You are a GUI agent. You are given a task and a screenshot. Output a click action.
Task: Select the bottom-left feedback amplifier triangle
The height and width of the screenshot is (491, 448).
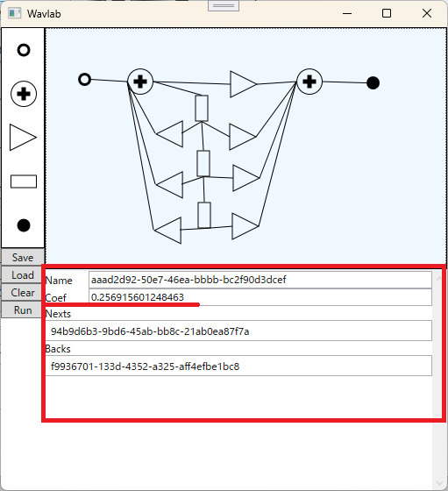coord(167,230)
